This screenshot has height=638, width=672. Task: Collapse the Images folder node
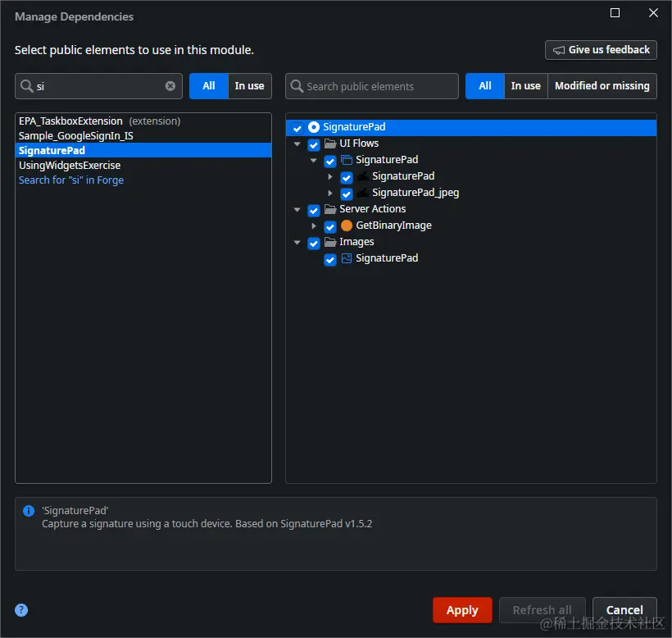pyautogui.click(x=297, y=243)
